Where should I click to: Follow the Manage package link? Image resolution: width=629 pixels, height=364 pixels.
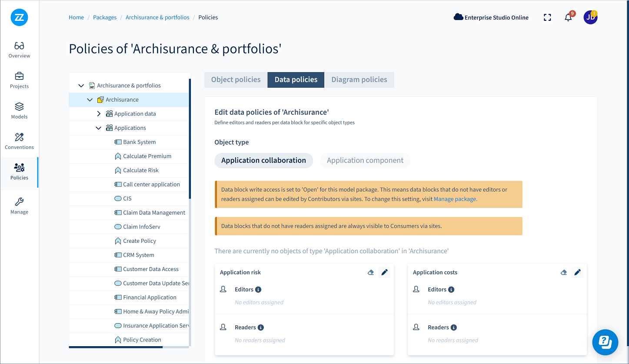[455, 199]
